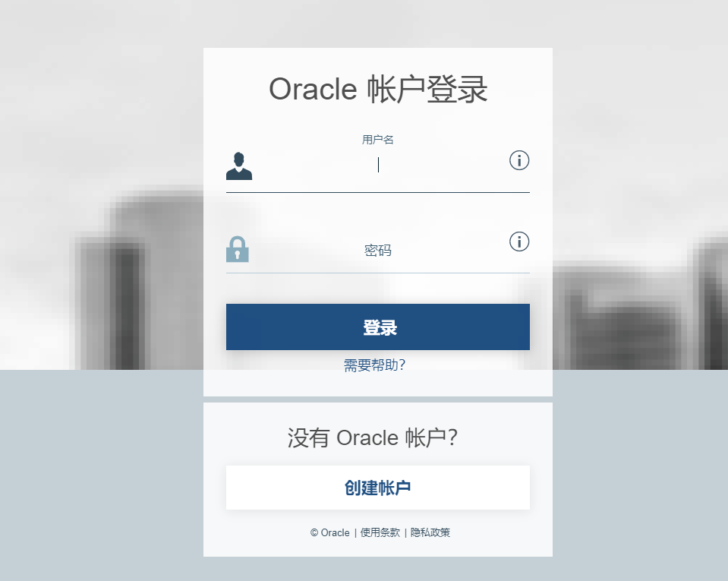Open the 需要帮助? help link
Viewport: 728px width, 581px height.
point(374,365)
